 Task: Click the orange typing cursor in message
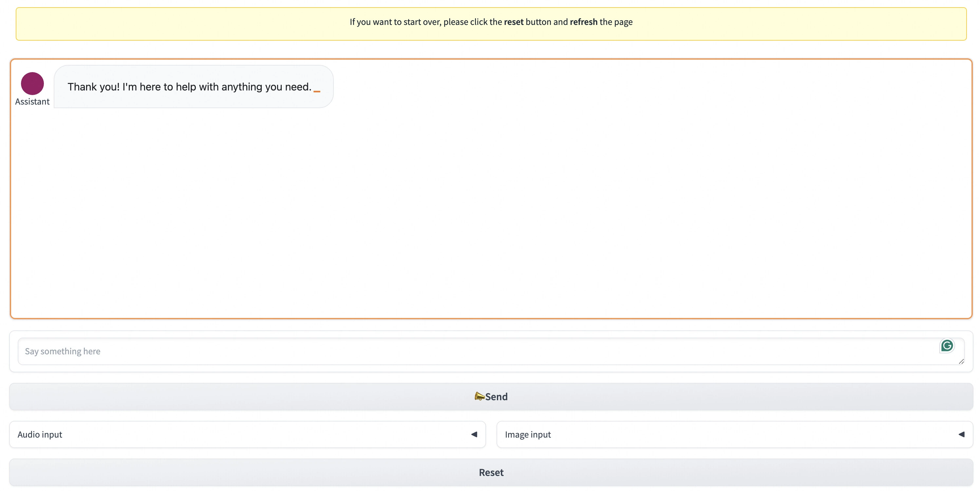click(317, 91)
